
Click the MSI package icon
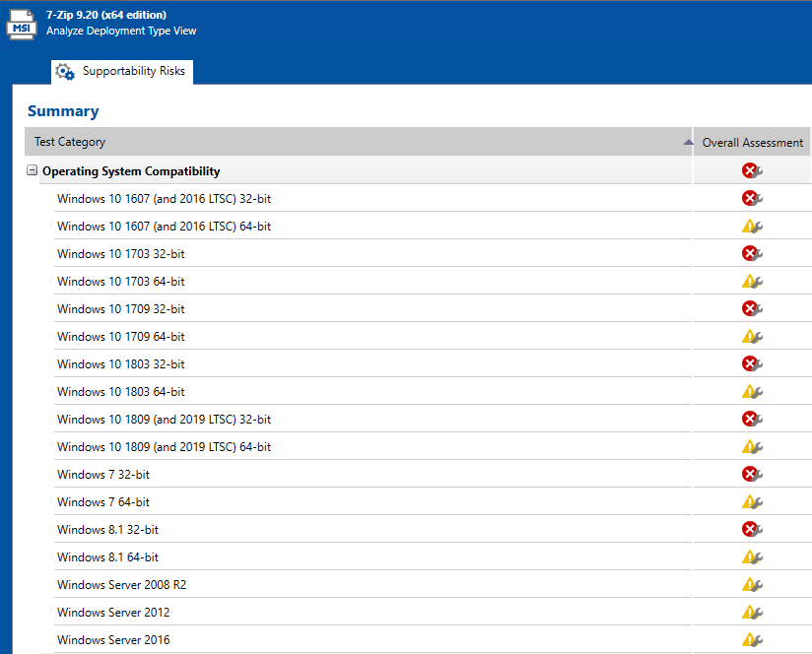[22, 24]
